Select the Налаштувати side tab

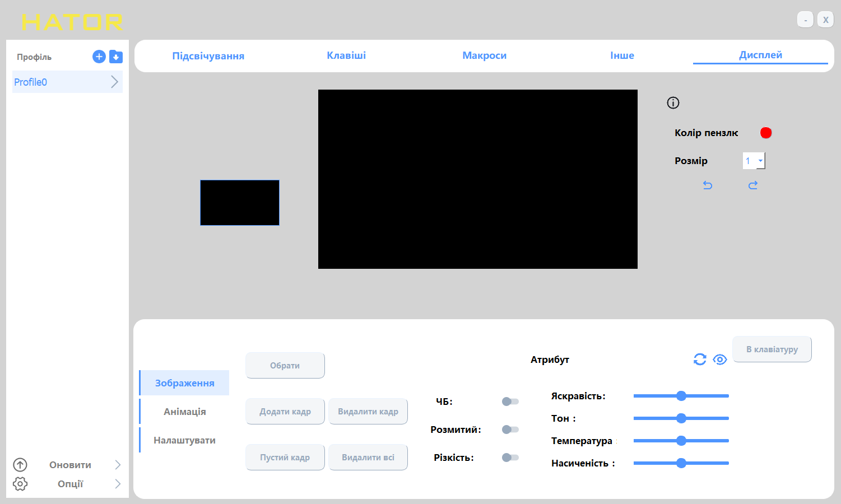click(184, 440)
